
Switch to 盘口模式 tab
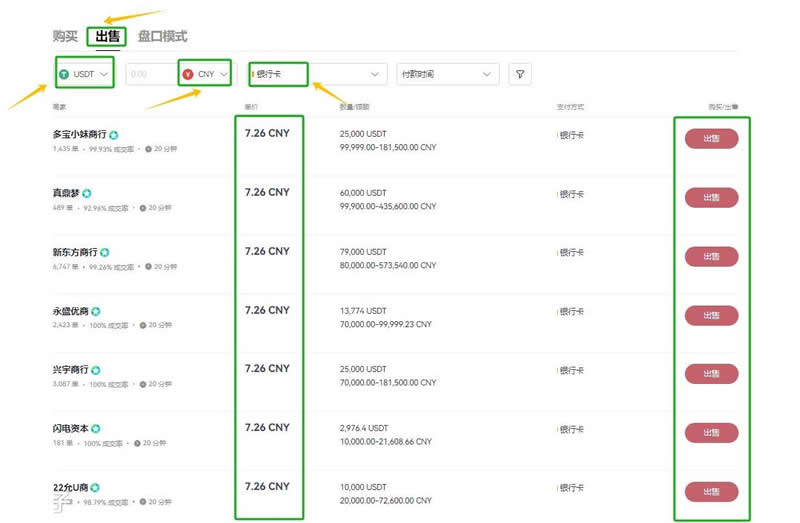coord(162,36)
